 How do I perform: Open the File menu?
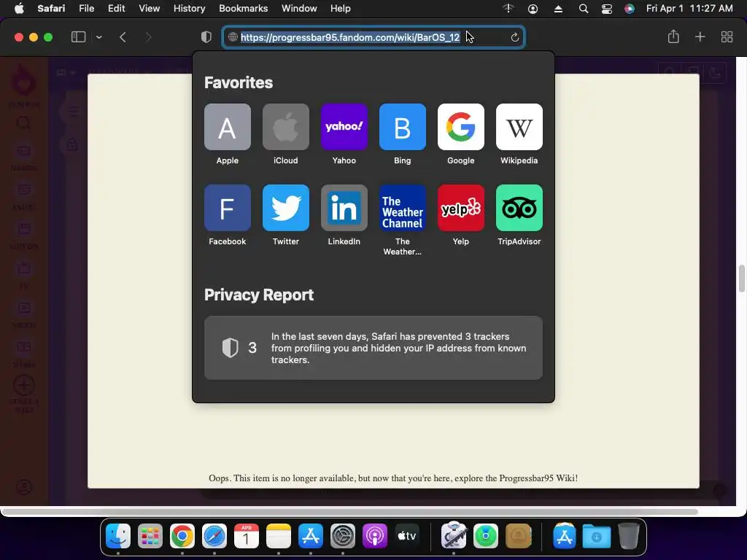click(86, 8)
